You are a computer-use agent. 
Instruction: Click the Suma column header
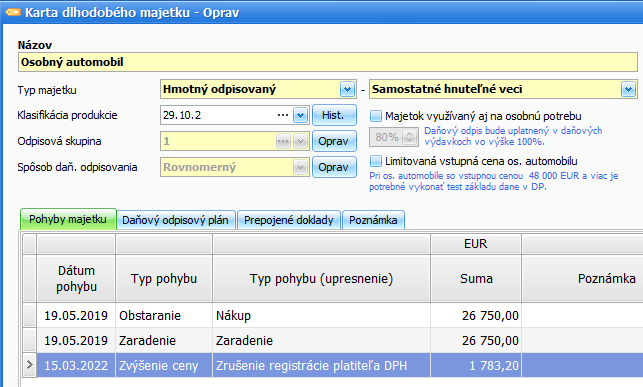click(x=476, y=279)
